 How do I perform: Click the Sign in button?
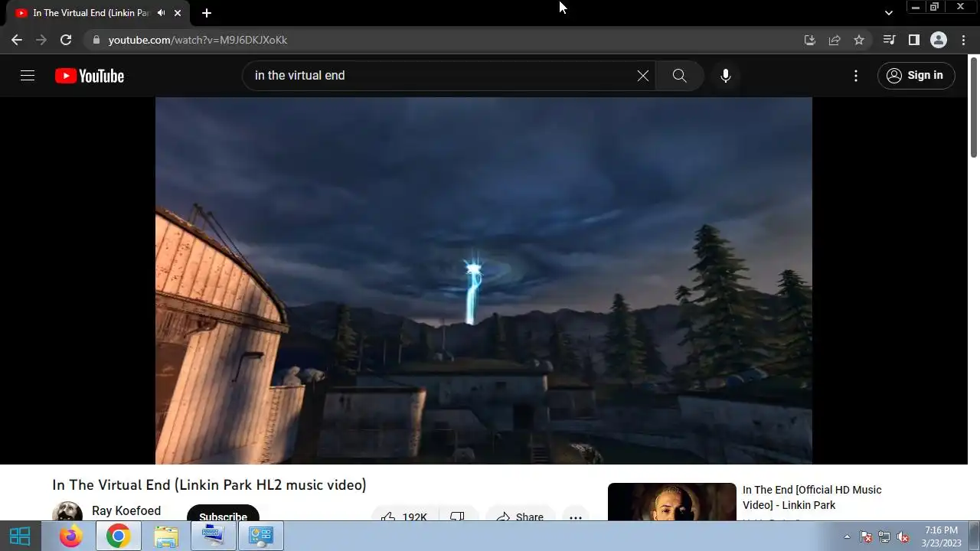click(916, 75)
